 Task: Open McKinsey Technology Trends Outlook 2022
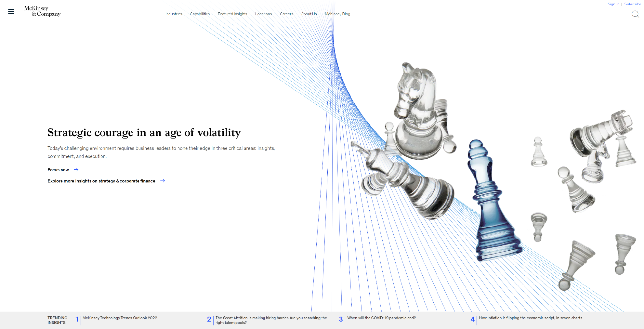point(120,318)
